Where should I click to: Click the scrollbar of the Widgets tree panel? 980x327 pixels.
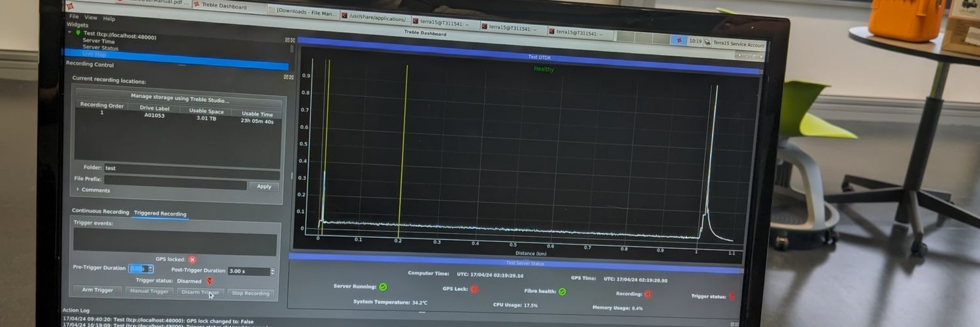point(291,48)
